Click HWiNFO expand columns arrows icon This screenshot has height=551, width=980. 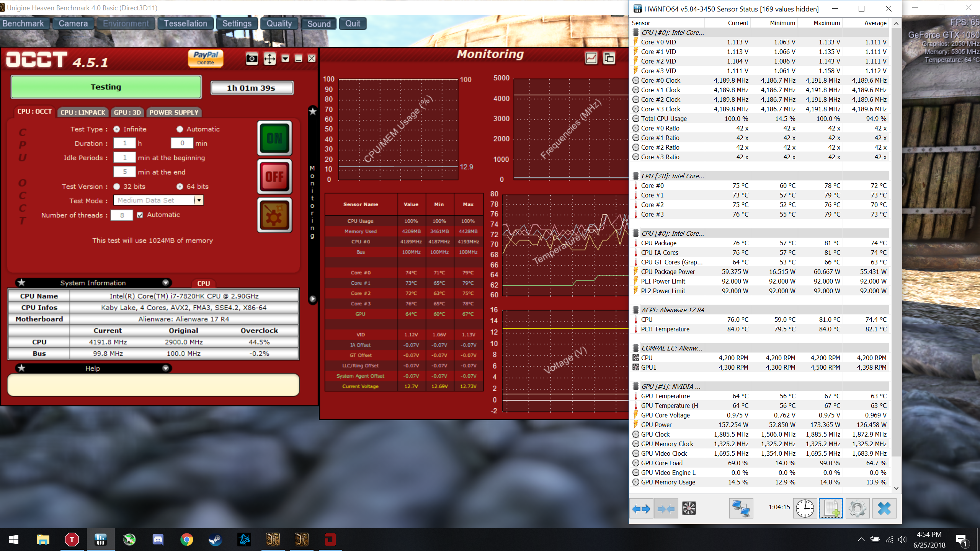[x=641, y=509]
